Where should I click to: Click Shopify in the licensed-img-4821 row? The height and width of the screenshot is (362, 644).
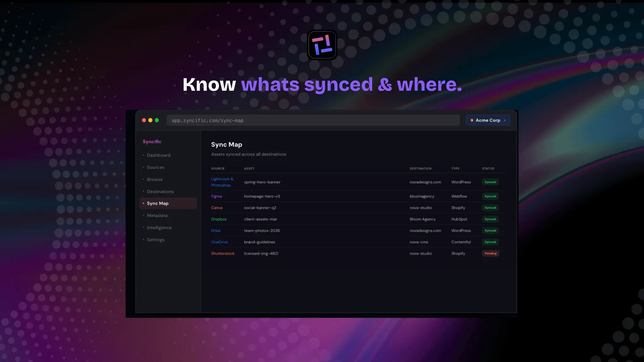(x=458, y=254)
